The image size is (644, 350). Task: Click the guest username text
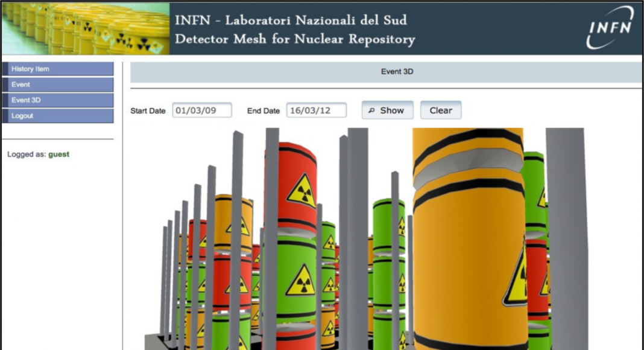click(58, 154)
